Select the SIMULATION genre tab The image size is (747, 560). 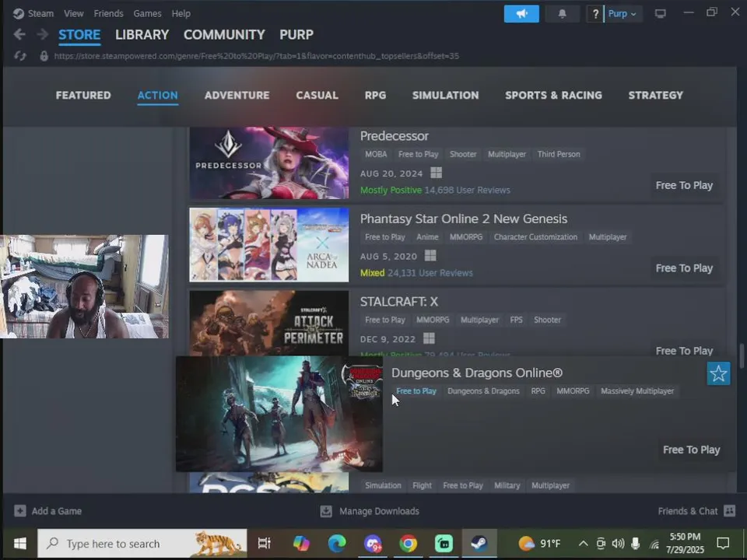pyautogui.click(x=445, y=95)
